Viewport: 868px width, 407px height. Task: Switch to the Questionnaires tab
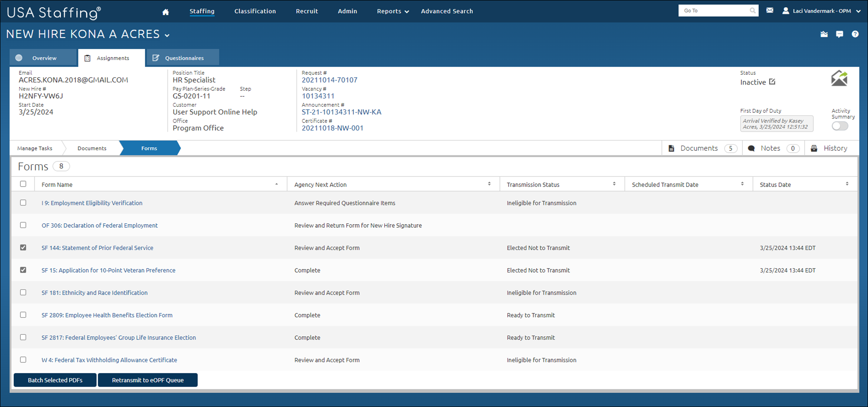[x=183, y=57]
